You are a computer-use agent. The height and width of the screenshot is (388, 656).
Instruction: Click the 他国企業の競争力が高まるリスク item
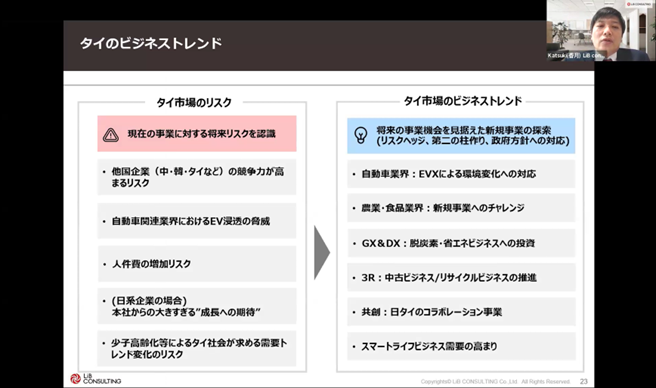tap(197, 177)
